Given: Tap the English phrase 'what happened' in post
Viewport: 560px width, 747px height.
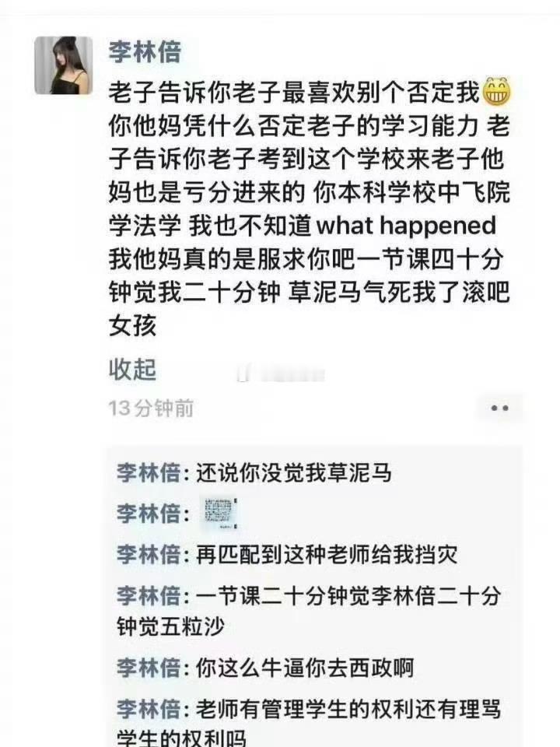Looking at the screenshot, I should (x=406, y=225).
